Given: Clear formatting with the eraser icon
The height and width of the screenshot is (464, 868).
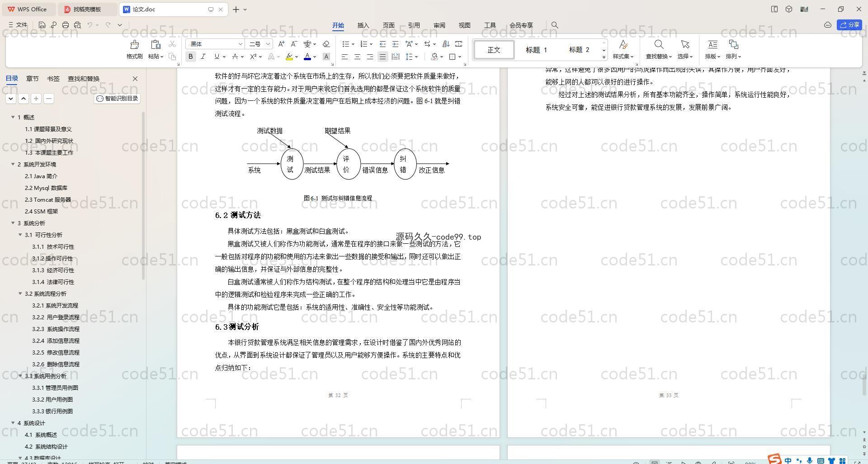Looking at the screenshot, I should coord(326,44).
